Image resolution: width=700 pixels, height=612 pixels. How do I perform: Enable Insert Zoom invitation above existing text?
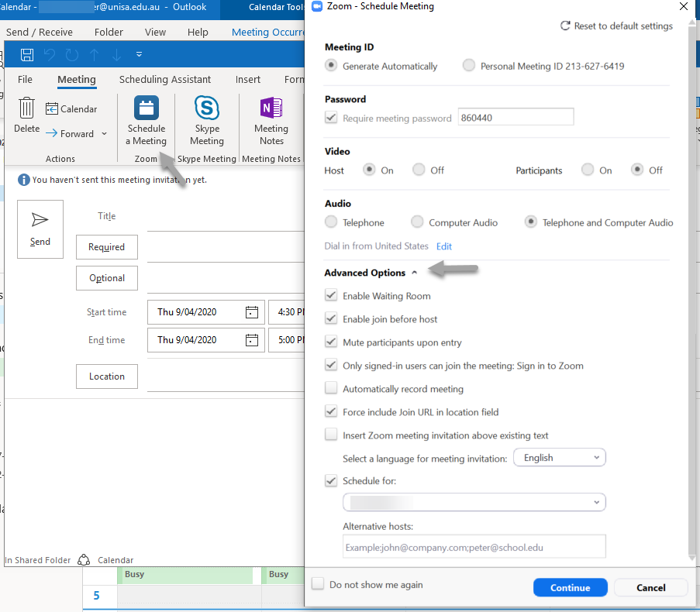(x=331, y=435)
